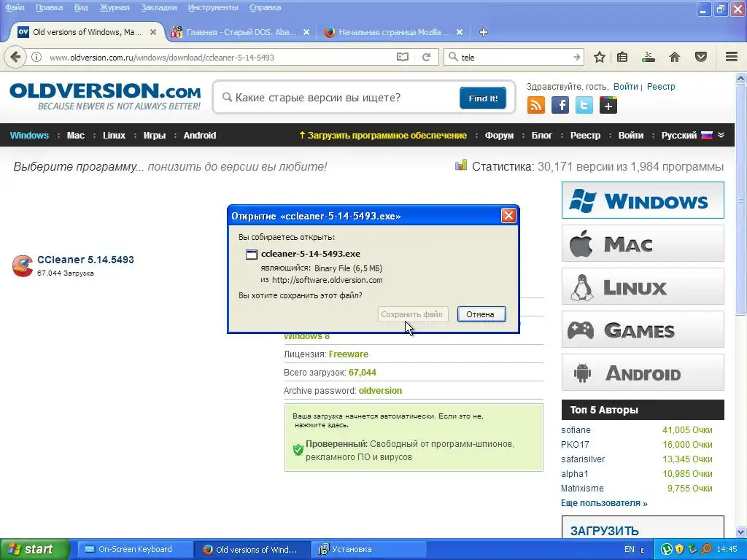Click the large Android category banner

(643, 373)
